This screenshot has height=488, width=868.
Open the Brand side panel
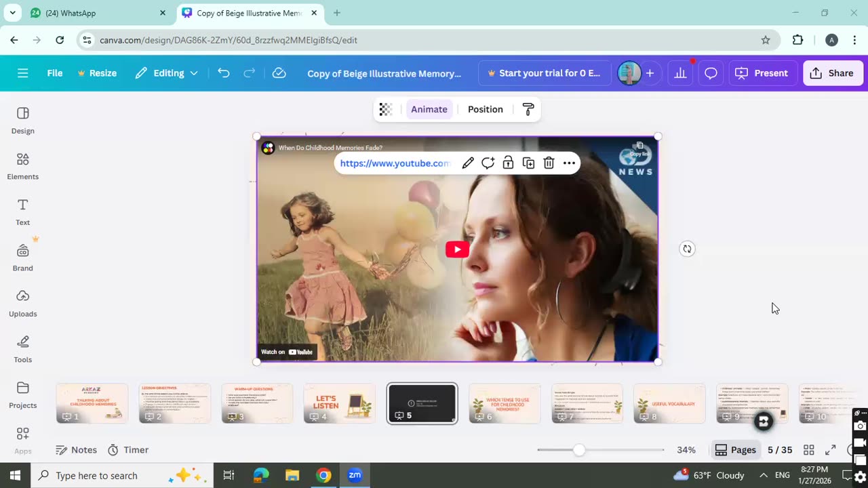[x=23, y=258]
